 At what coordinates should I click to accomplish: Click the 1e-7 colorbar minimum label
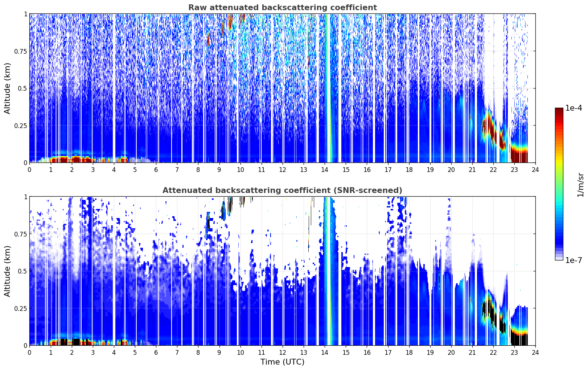pos(573,260)
